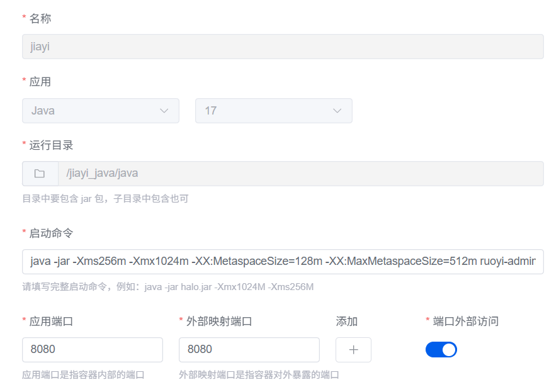549x392 pixels.
Task: Open the Java application dropdown
Action: (101, 111)
